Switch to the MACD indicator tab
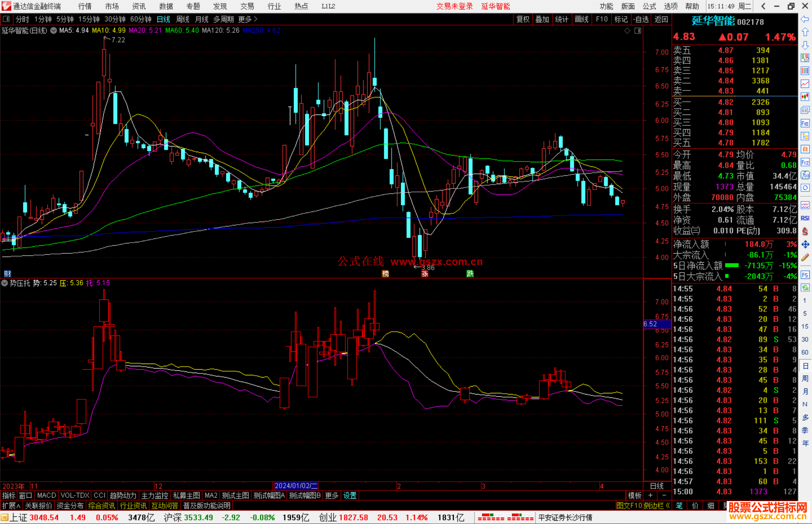 pyautogui.click(x=46, y=495)
